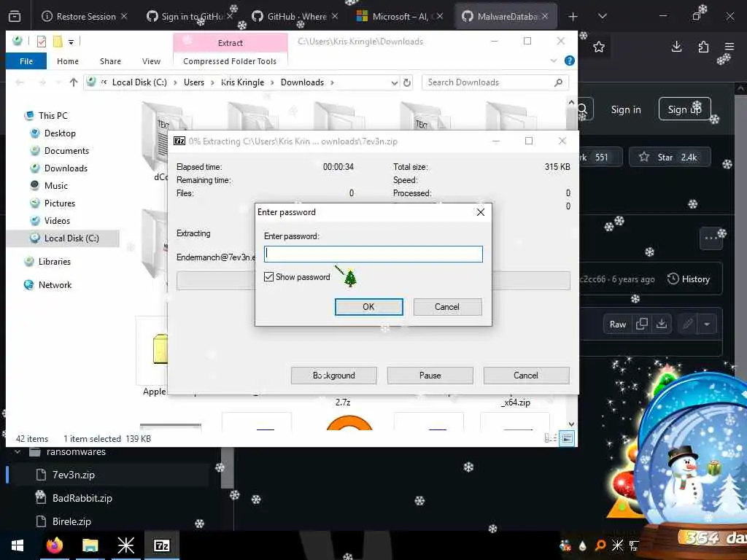Open the Windows Start menu

(x=18, y=545)
